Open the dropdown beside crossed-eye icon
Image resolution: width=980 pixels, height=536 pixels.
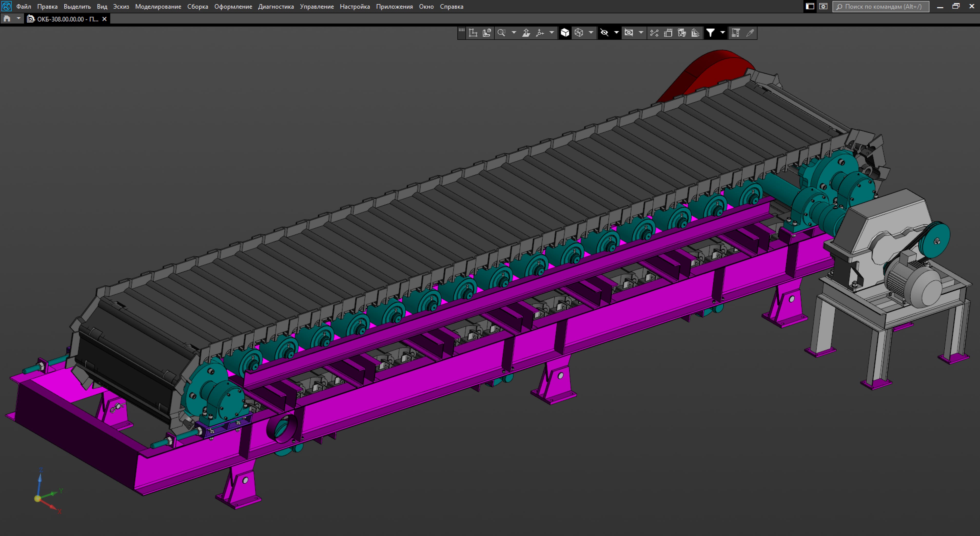click(616, 33)
